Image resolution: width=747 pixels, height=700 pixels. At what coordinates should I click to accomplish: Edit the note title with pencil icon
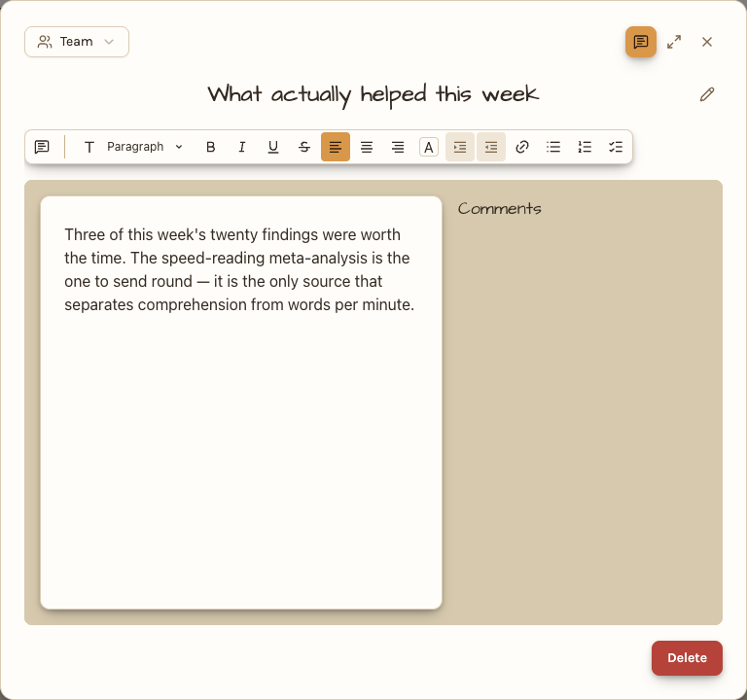point(707,94)
